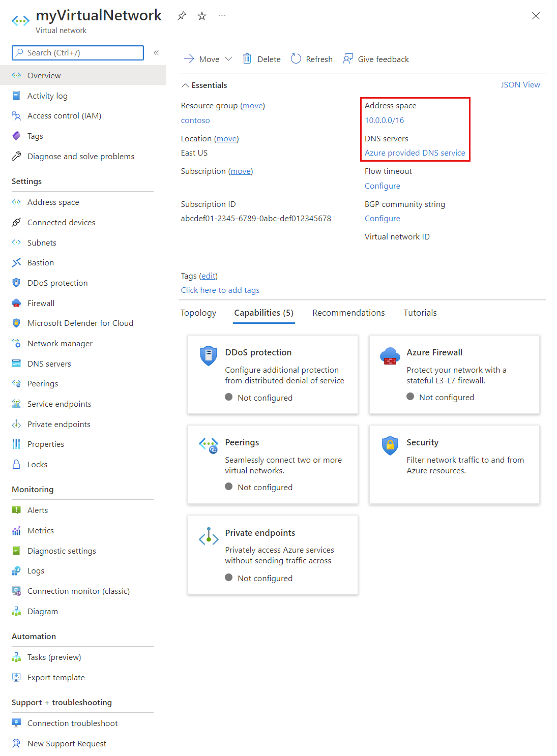The image size is (557, 756).
Task: Click the Diagram icon
Action: [16, 612]
